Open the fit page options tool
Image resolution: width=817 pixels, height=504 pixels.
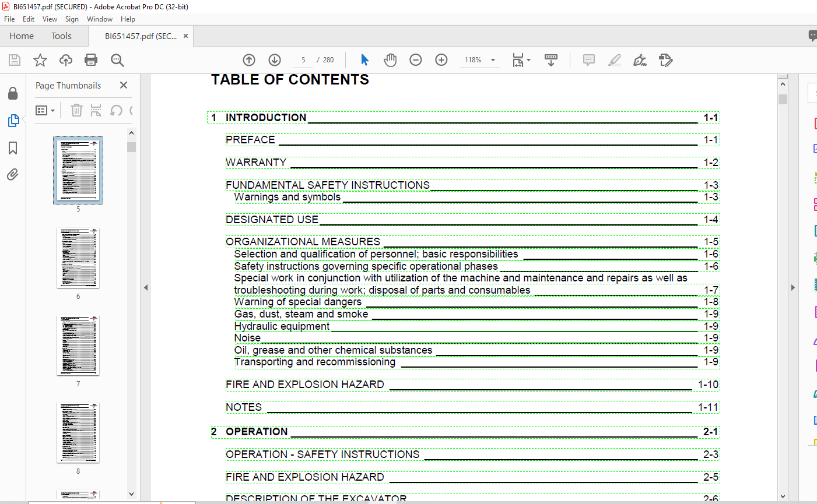tap(521, 60)
